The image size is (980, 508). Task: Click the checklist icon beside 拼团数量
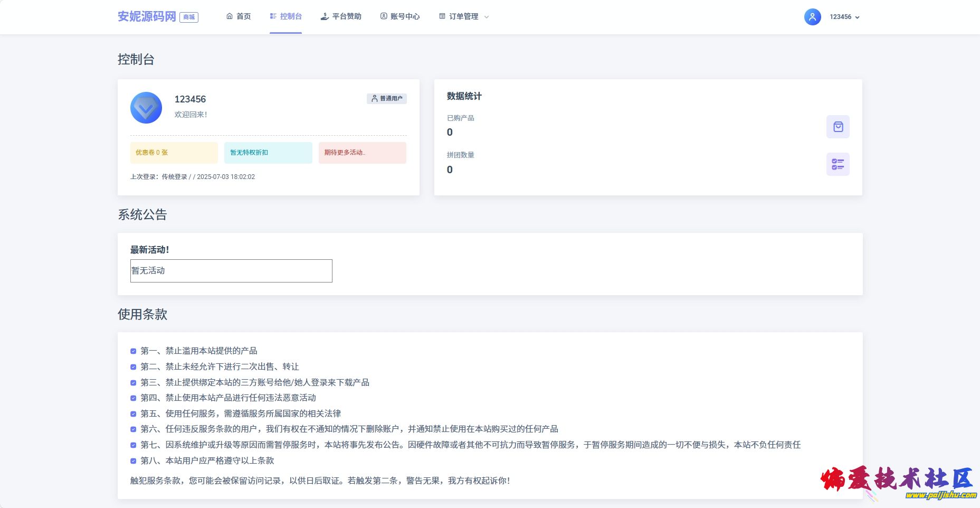tap(838, 164)
